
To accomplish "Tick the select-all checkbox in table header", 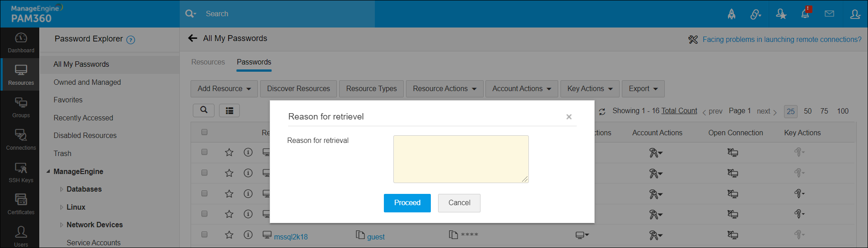I will (205, 132).
